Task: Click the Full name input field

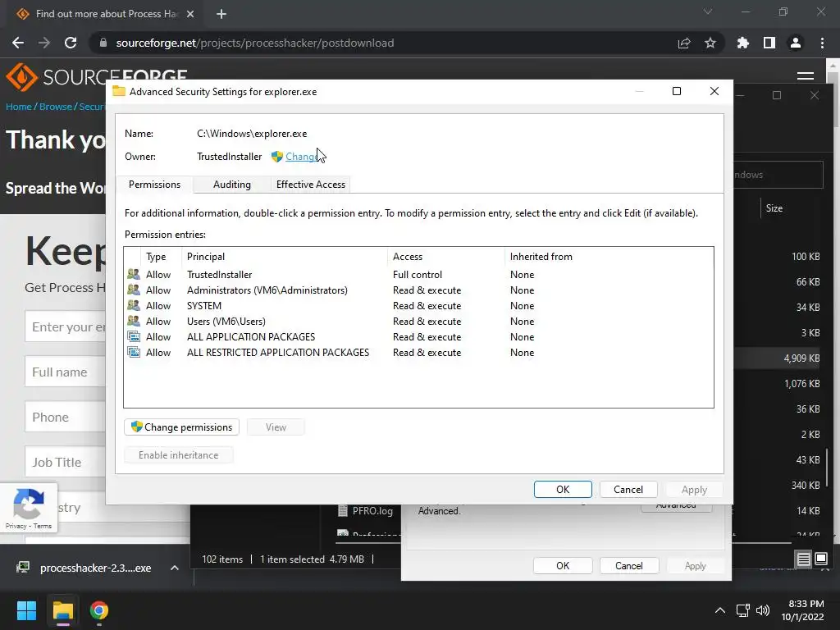Action: [x=66, y=372]
